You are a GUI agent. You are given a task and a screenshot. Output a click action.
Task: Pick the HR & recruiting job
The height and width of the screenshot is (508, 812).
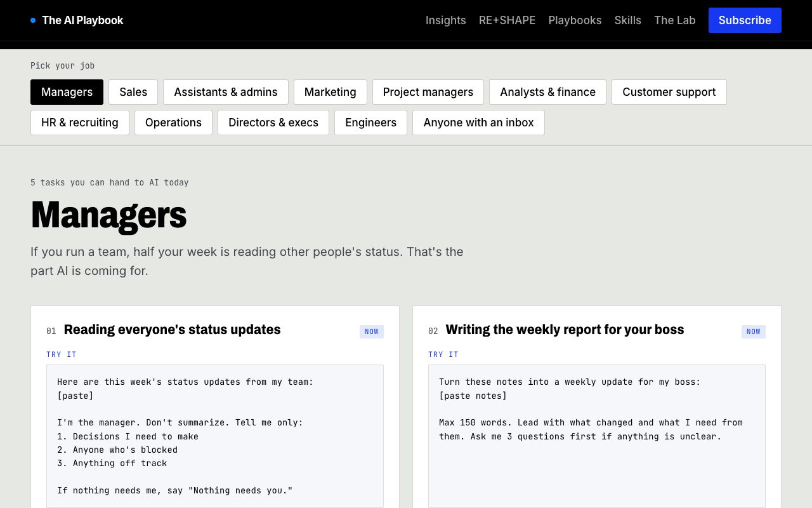[x=80, y=123]
